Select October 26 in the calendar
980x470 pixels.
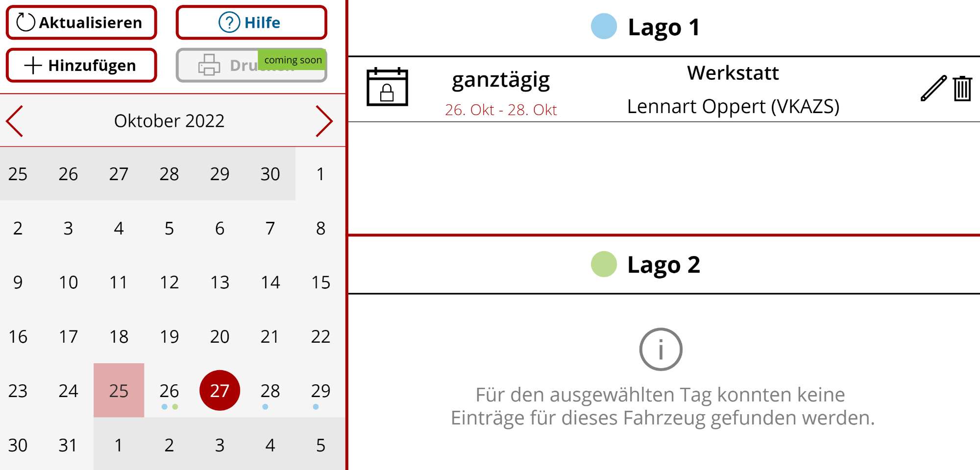(x=169, y=391)
